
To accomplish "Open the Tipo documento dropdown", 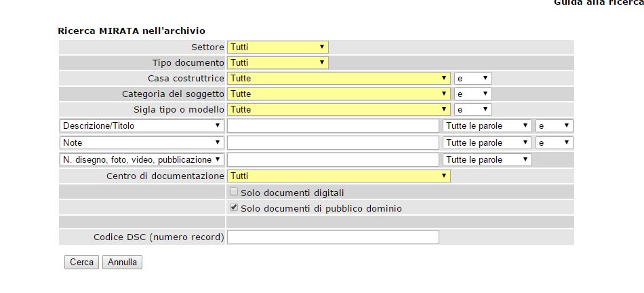I will pyautogui.click(x=278, y=63).
